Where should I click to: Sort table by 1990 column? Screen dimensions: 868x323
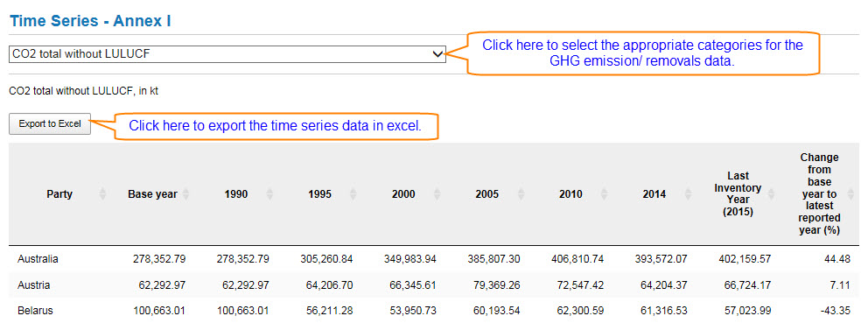coord(236,194)
